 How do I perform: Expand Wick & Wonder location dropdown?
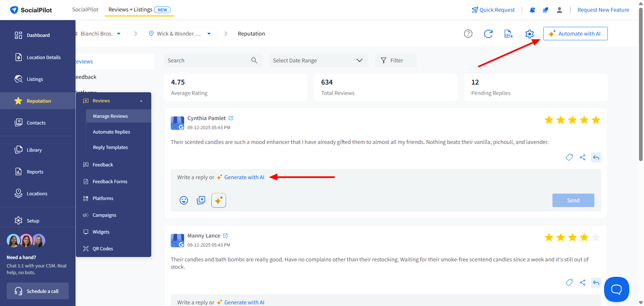pyautogui.click(x=209, y=34)
